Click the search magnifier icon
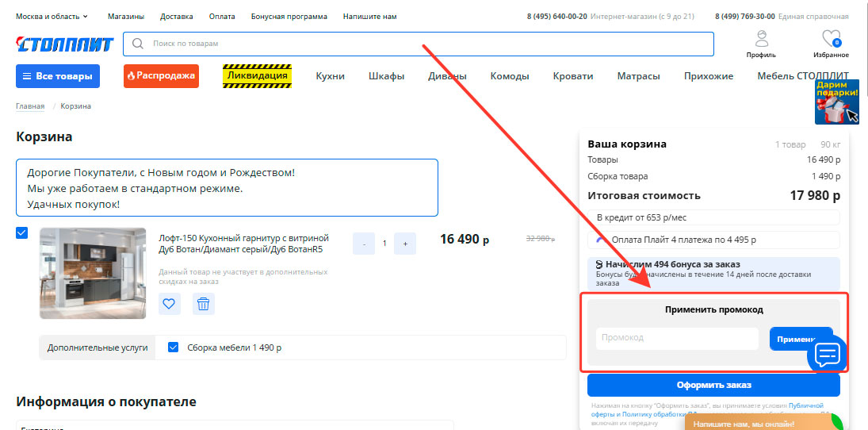 pyautogui.click(x=138, y=43)
